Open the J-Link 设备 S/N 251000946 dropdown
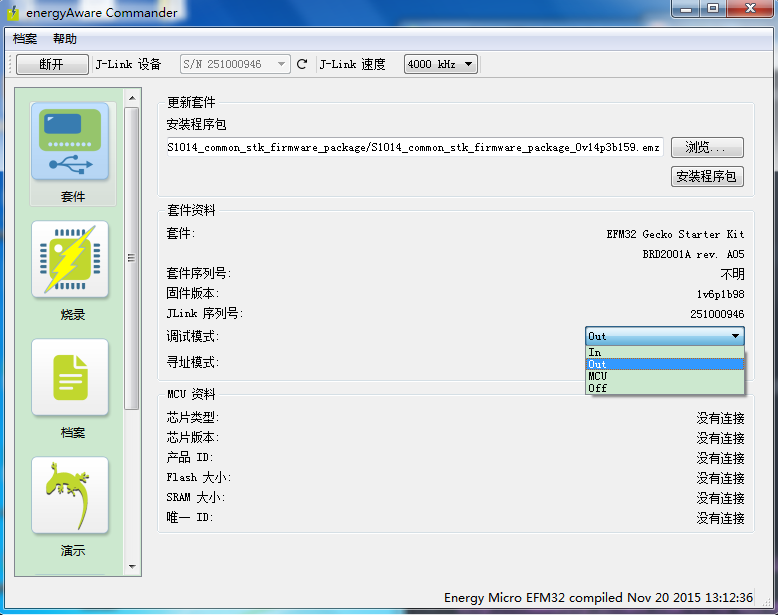Image resolution: width=778 pixels, height=615 pixels. (x=235, y=64)
